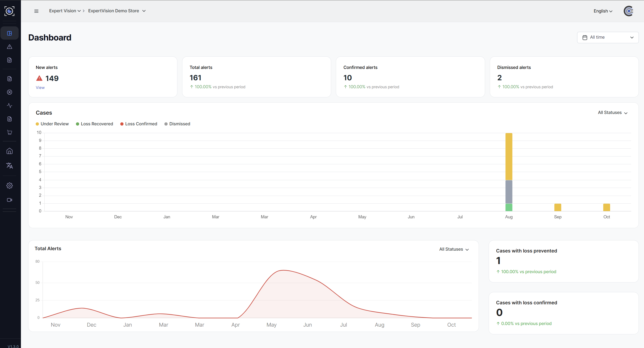Open the alerts triangle icon in sidebar
The width and height of the screenshot is (644, 348).
[10, 47]
